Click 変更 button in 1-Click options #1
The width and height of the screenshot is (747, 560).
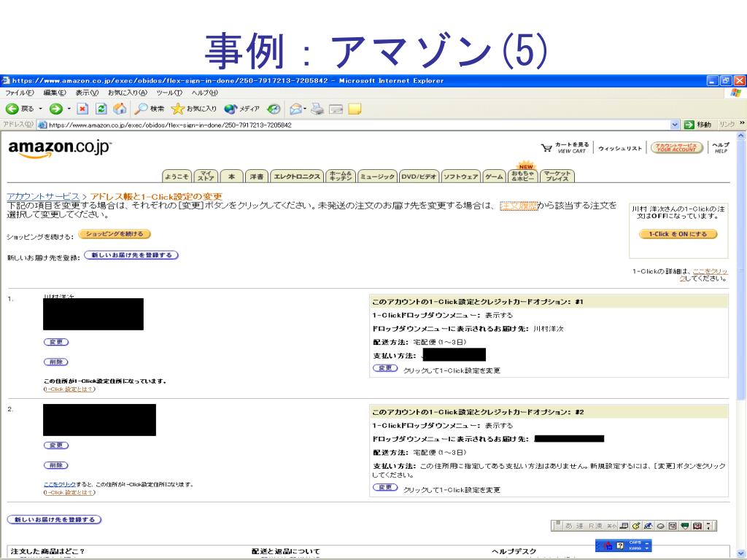(x=385, y=368)
